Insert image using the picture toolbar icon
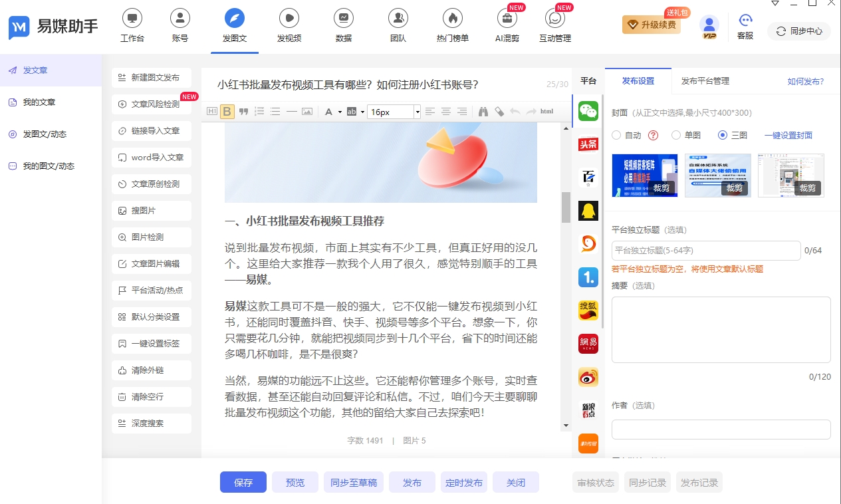 click(306, 112)
